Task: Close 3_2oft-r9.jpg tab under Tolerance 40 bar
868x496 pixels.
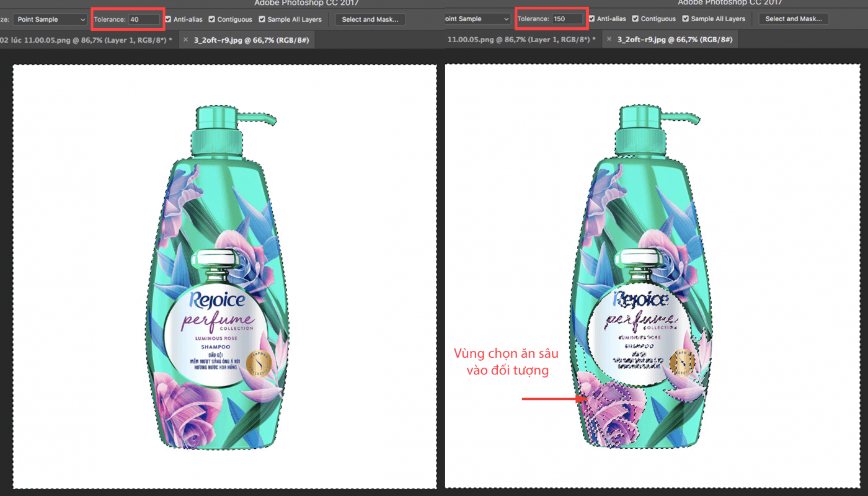Action: [x=185, y=39]
